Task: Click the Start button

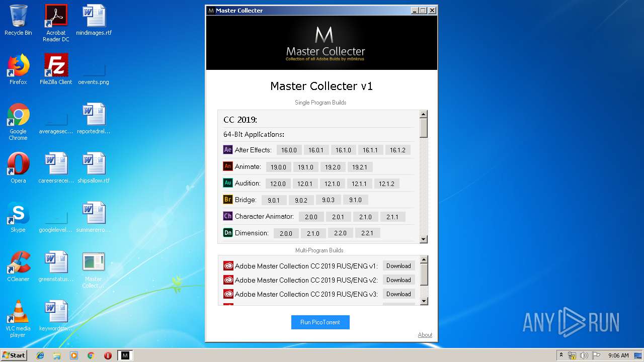Action: (14, 355)
